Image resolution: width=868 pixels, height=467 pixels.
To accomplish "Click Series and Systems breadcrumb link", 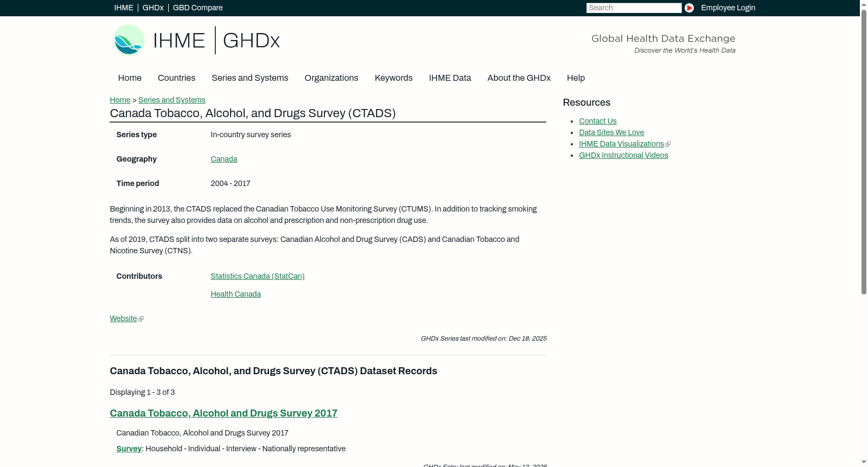I will [171, 100].
